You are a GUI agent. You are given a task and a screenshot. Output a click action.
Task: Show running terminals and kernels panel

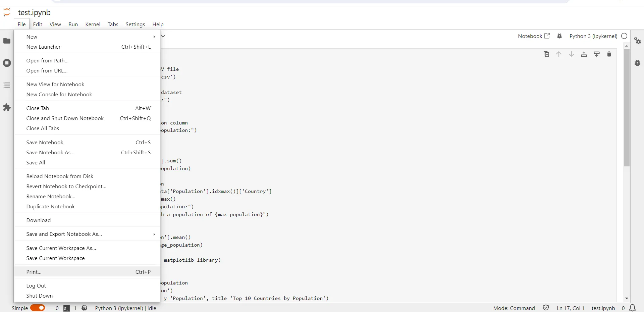tap(7, 63)
